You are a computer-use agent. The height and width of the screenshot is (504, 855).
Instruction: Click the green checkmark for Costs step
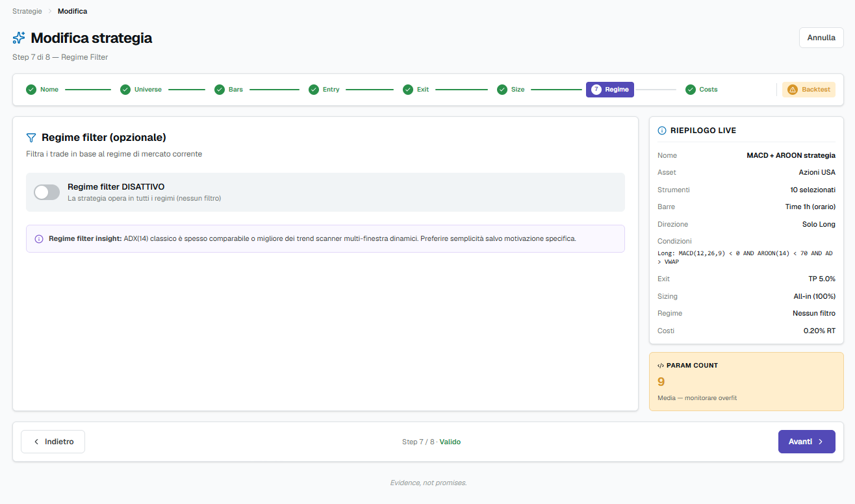click(x=691, y=90)
